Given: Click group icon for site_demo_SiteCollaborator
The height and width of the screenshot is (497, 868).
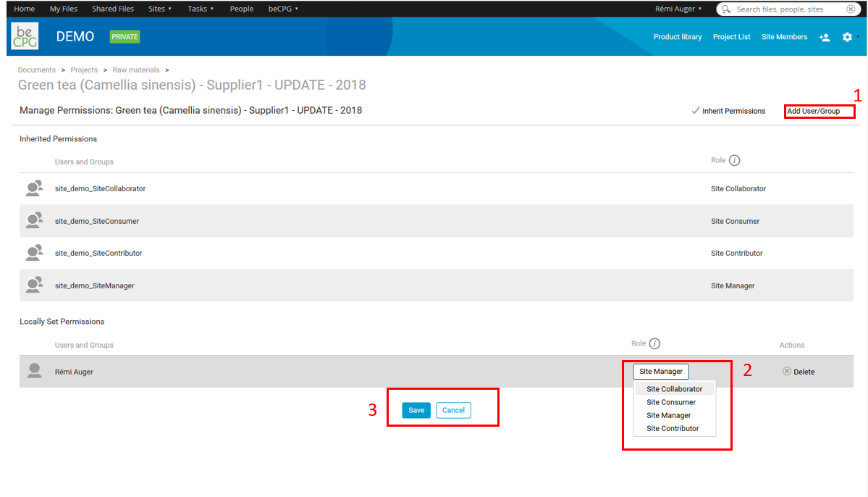Looking at the screenshot, I should coord(34,188).
